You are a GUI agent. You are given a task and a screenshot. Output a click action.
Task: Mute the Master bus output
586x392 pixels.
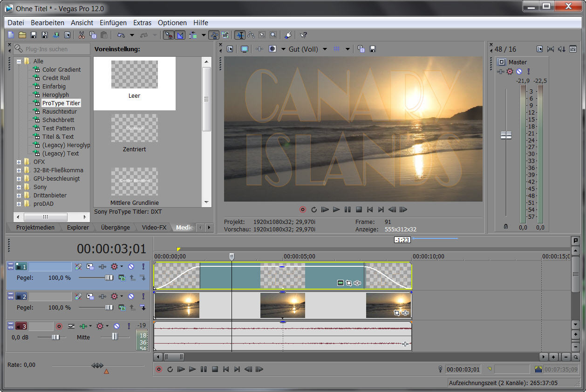coord(519,72)
